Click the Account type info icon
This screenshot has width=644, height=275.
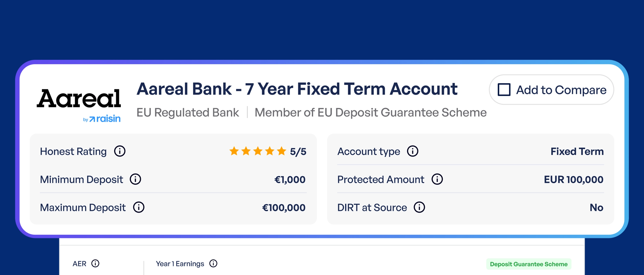[412, 151]
